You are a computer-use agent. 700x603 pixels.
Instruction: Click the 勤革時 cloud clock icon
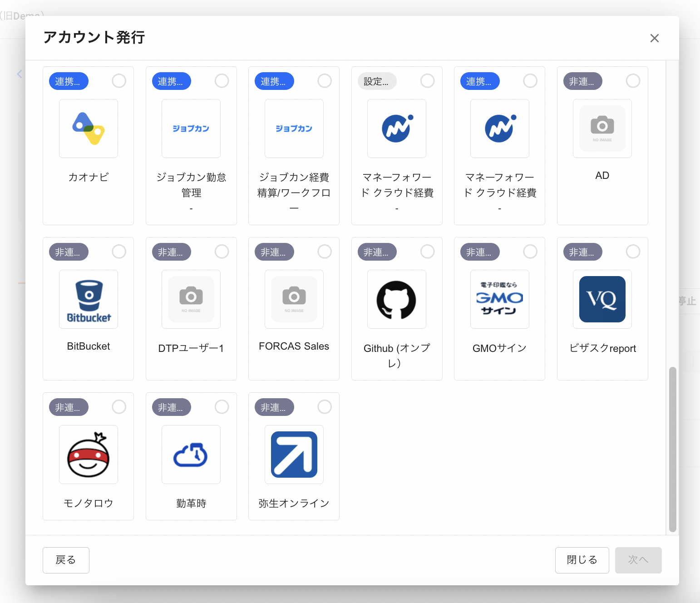(x=191, y=455)
